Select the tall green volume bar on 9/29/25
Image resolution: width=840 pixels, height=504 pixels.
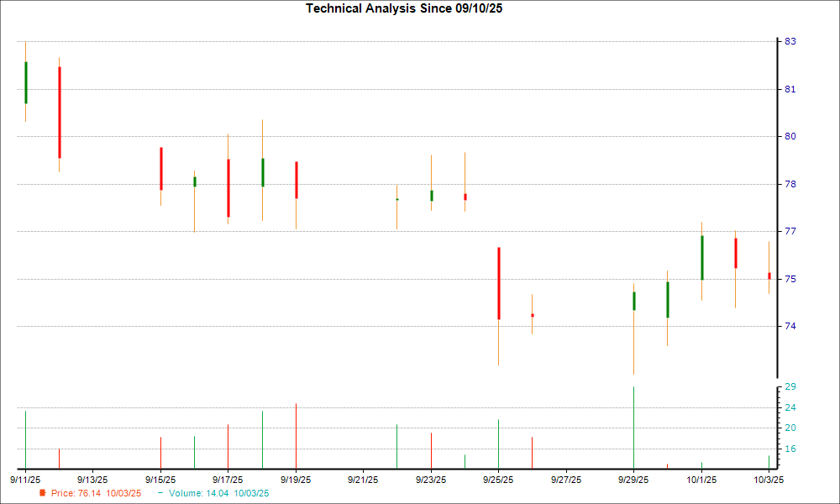(x=633, y=427)
